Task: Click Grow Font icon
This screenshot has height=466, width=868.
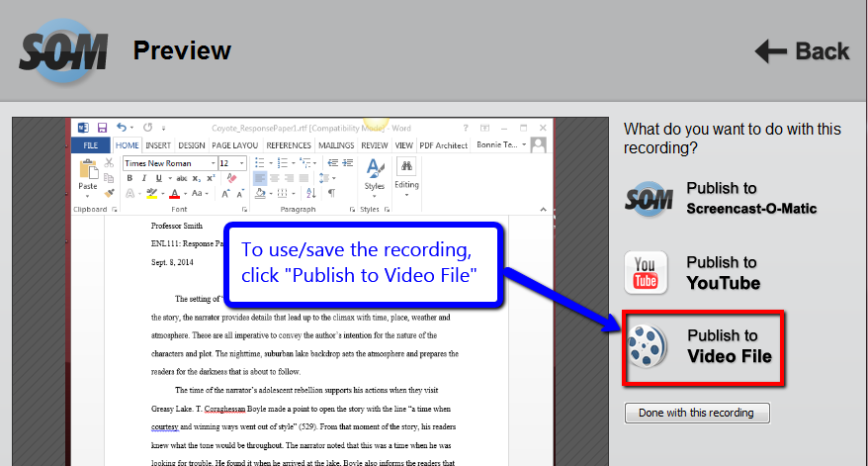Action: tap(225, 193)
